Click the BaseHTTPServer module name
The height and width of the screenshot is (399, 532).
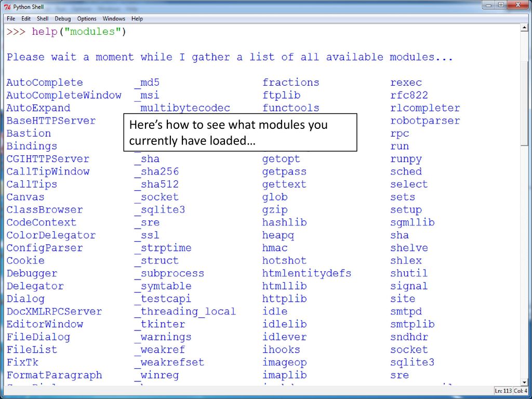coord(51,121)
